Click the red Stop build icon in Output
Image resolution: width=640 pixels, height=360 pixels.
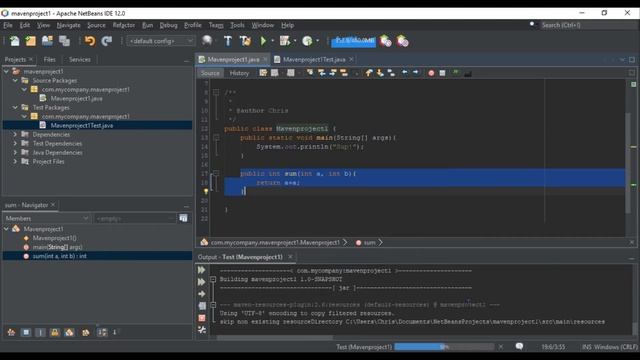[x=202, y=318]
